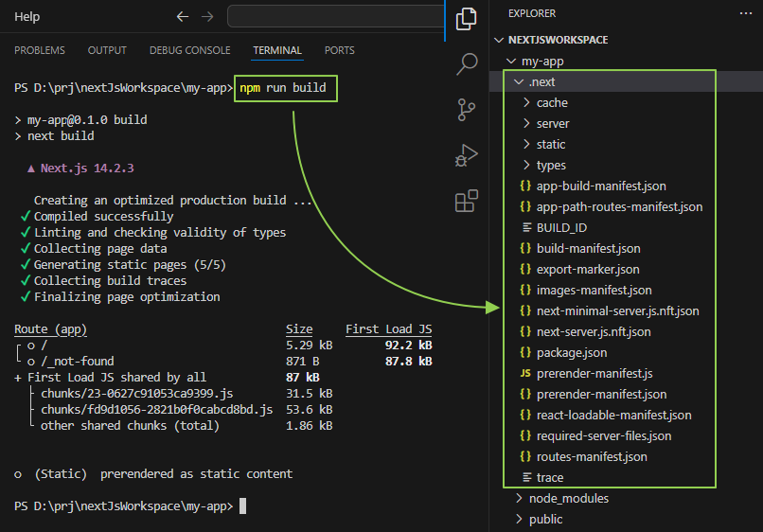Click the file icon of trace

526,477
